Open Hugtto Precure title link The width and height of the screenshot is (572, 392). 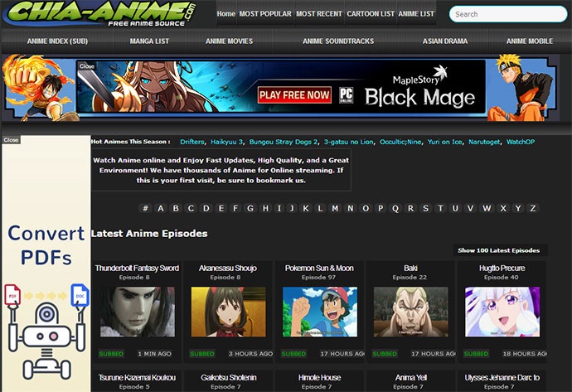(x=502, y=268)
